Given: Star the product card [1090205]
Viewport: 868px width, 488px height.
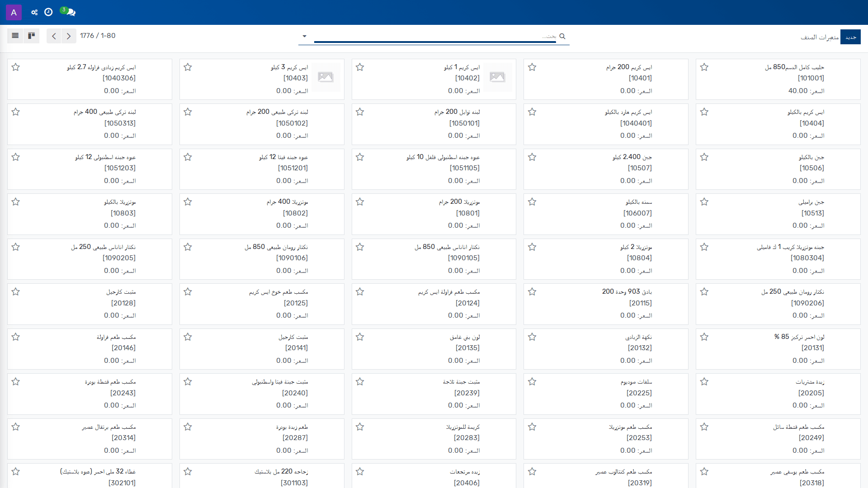Looking at the screenshot, I should pos(16,247).
